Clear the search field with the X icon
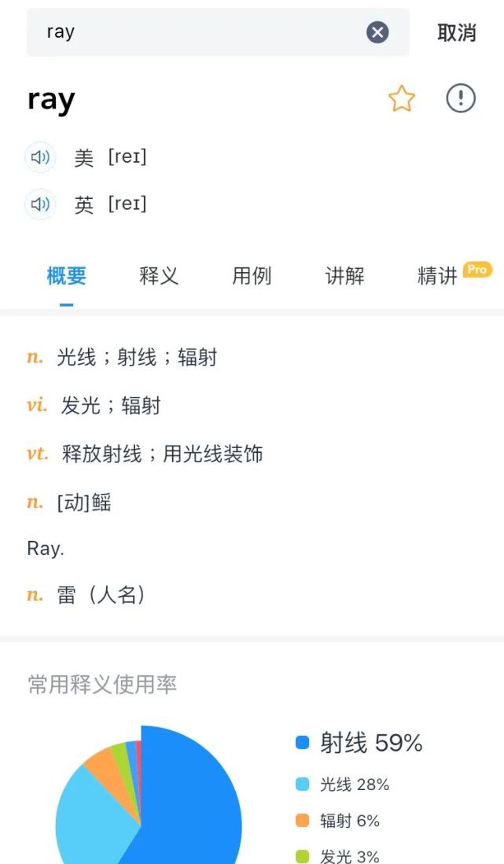 tap(377, 32)
